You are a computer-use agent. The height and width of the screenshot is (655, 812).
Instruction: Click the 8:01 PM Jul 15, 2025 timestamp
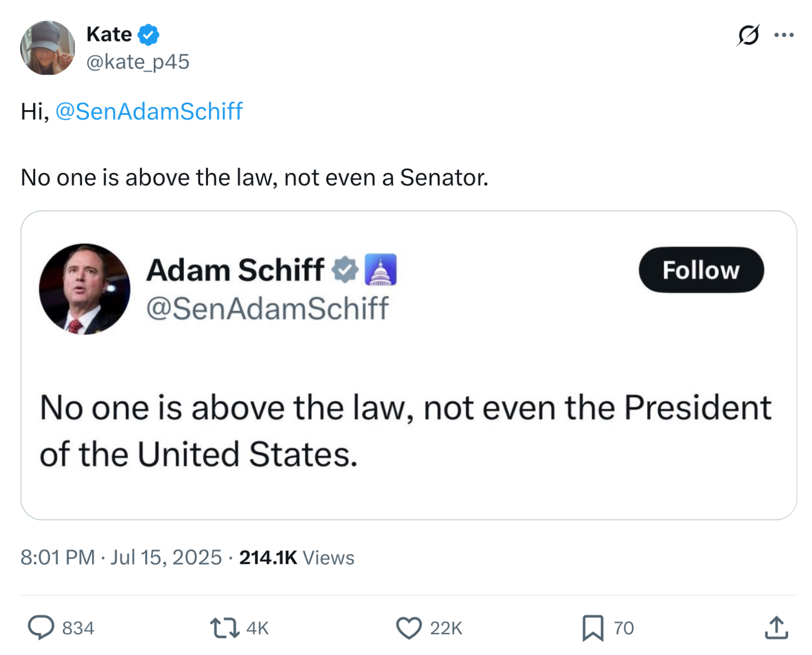121,558
